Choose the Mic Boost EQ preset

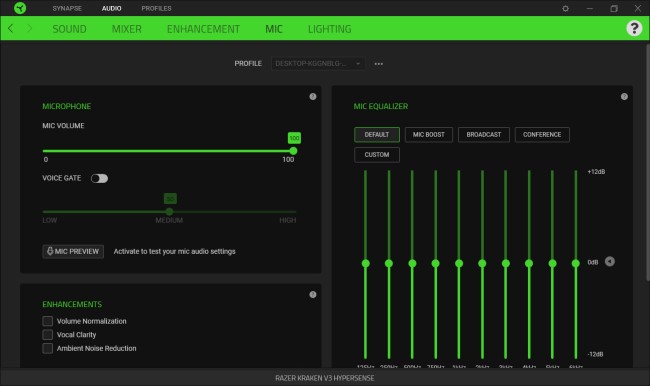pos(429,135)
